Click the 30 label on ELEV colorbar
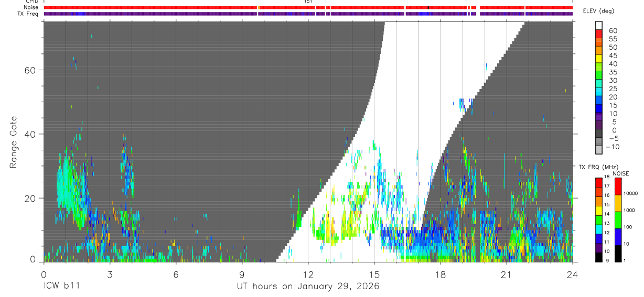The image size is (644, 297). 612,80
